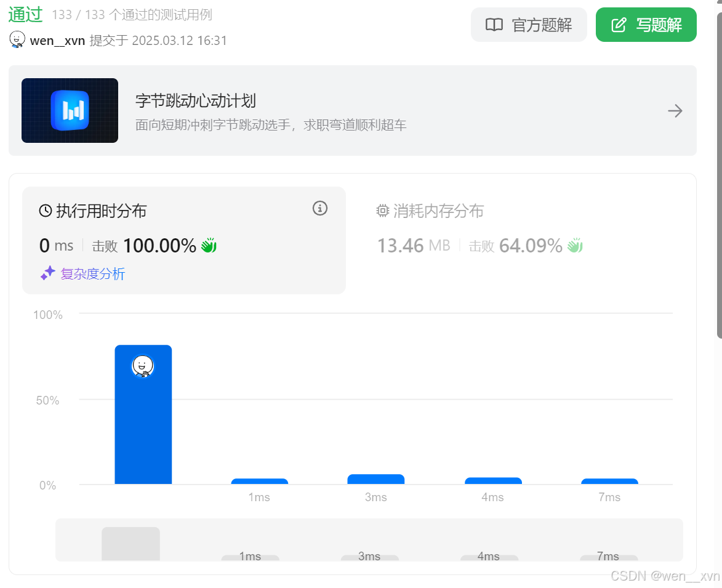722x588 pixels.
Task: Click the pencil icon on 写题解 button
Action: point(619,25)
